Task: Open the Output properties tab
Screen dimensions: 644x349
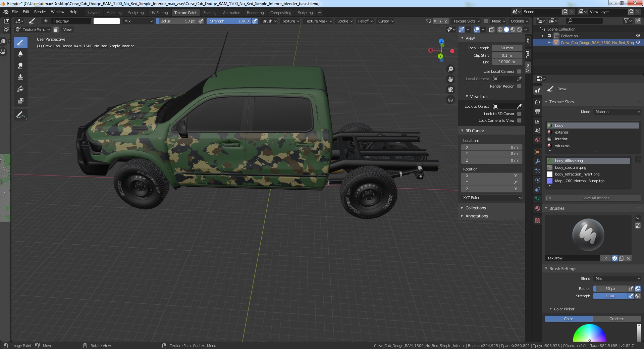Action: (x=538, y=111)
